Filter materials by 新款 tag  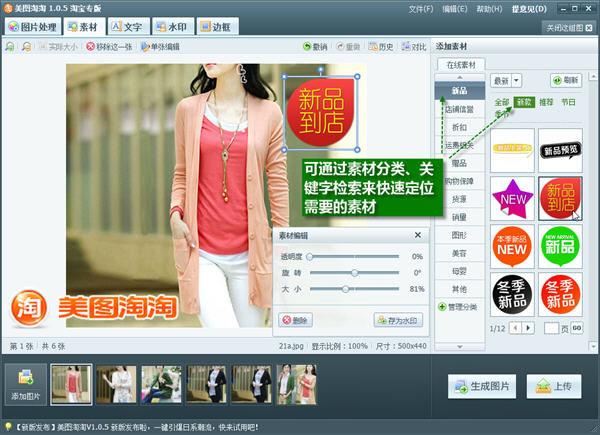point(524,102)
